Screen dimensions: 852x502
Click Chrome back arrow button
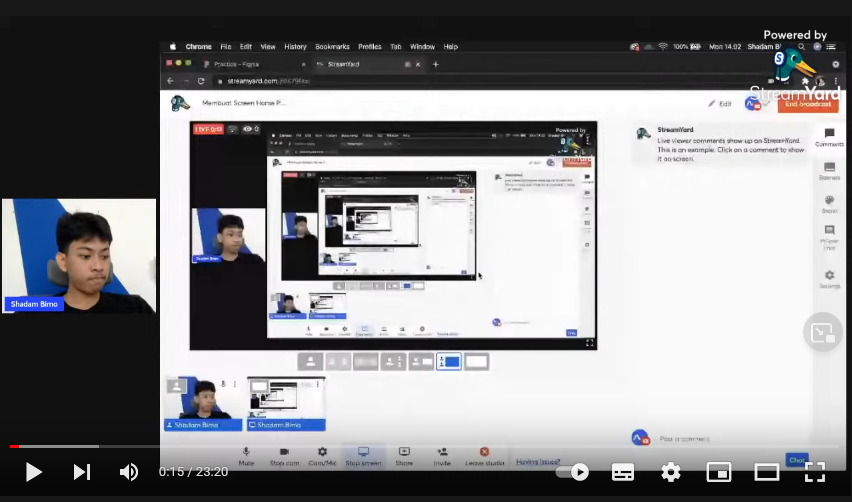(x=170, y=81)
